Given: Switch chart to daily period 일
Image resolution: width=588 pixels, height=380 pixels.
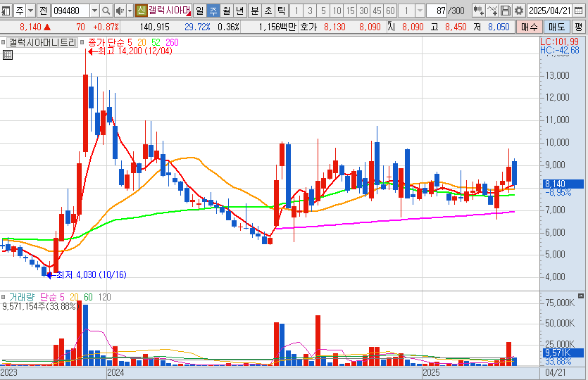Looking at the screenshot, I should (200, 11).
